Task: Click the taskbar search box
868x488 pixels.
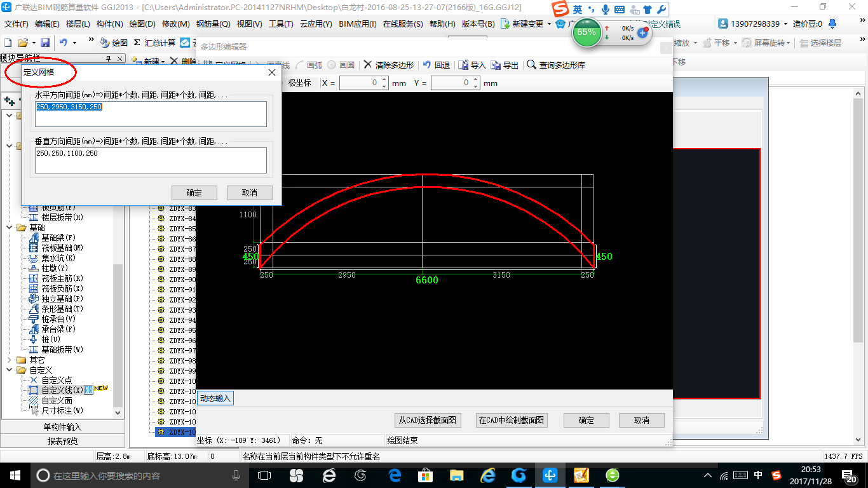Action: pos(140,475)
